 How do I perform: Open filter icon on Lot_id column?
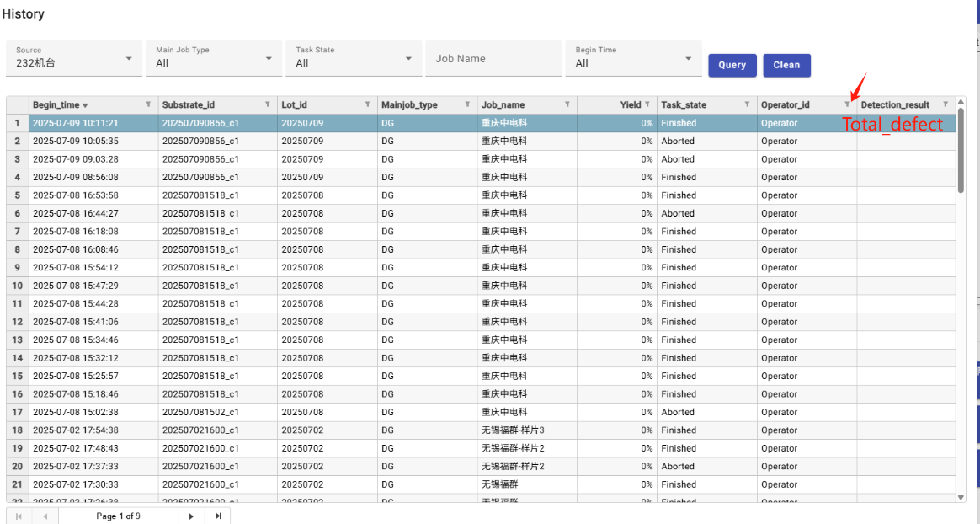[x=367, y=104]
